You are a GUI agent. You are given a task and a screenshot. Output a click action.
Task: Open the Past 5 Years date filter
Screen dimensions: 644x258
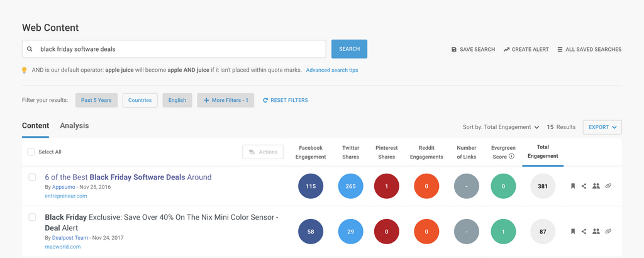pos(96,100)
